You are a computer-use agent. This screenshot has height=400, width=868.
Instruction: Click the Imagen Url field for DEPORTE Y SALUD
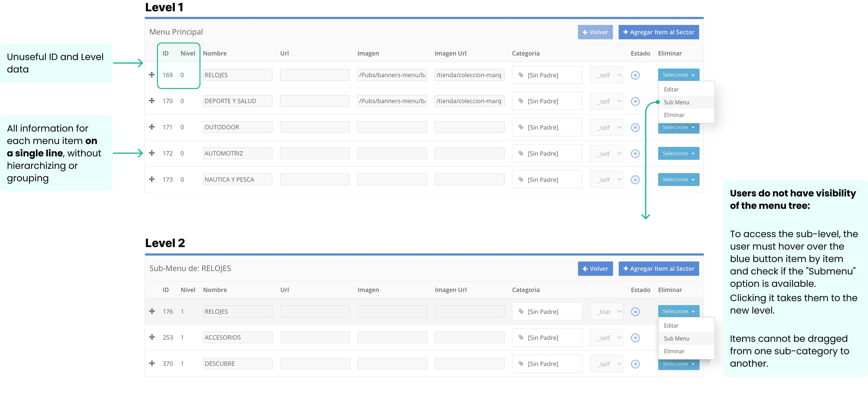tap(469, 101)
